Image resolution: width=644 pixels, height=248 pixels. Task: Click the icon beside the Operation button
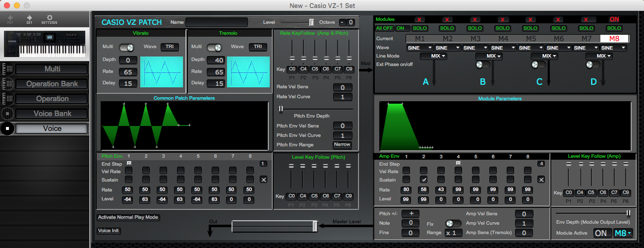coord(7,98)
